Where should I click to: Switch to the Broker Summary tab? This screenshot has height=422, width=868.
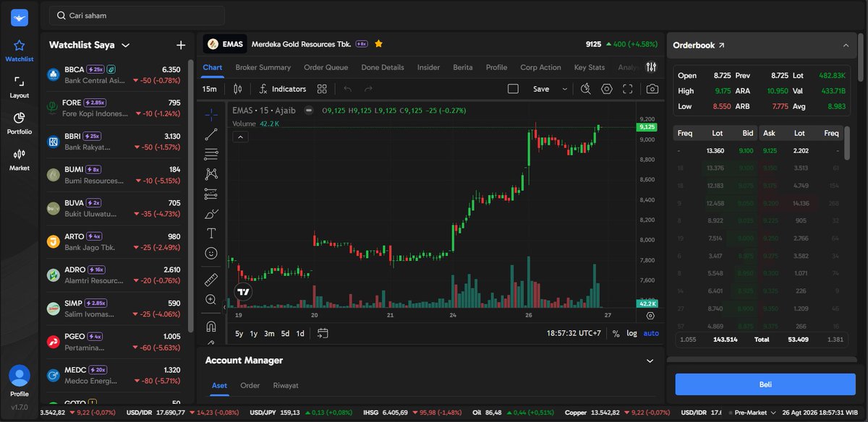263,67
